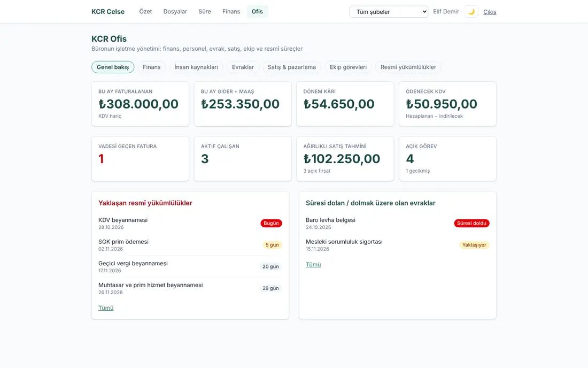The width and height of the screenshot is (588, 368).
Task: Click the 29 gün badge
Action: 270,288
